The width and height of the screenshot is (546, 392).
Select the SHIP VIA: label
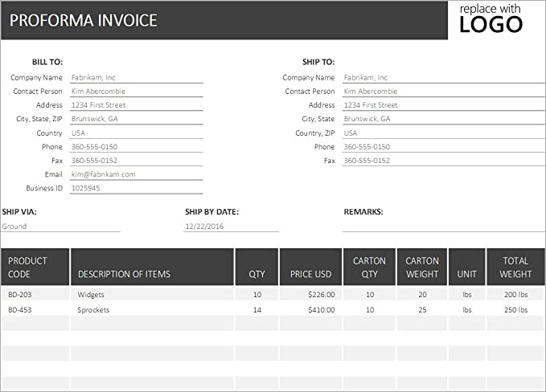(x=19, y=211)
